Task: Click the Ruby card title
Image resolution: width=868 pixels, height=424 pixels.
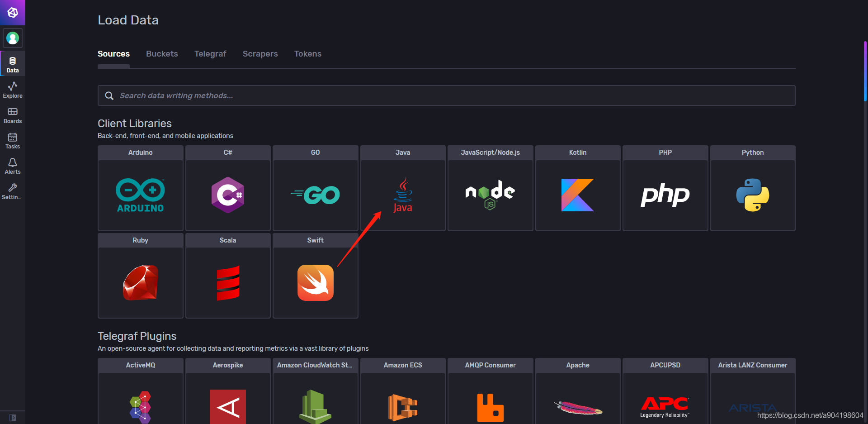Action: click(x=141, y=240)
